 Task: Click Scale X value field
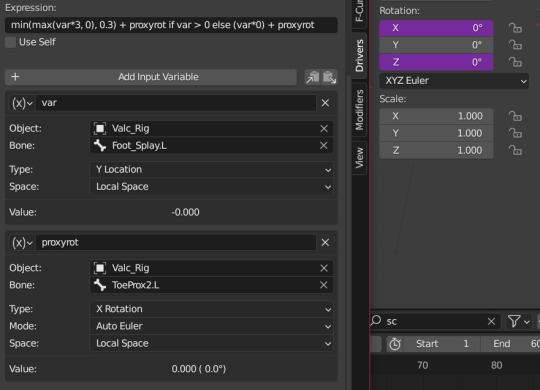(x=436, y=116)
